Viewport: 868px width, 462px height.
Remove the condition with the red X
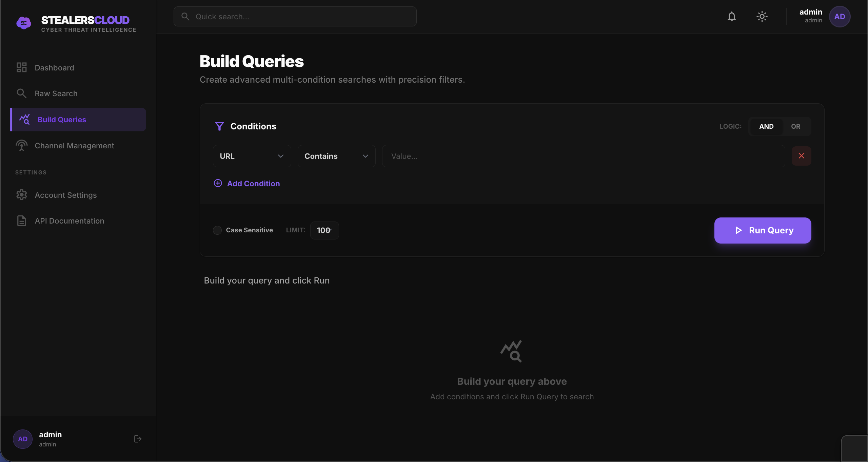coord(801,156)
